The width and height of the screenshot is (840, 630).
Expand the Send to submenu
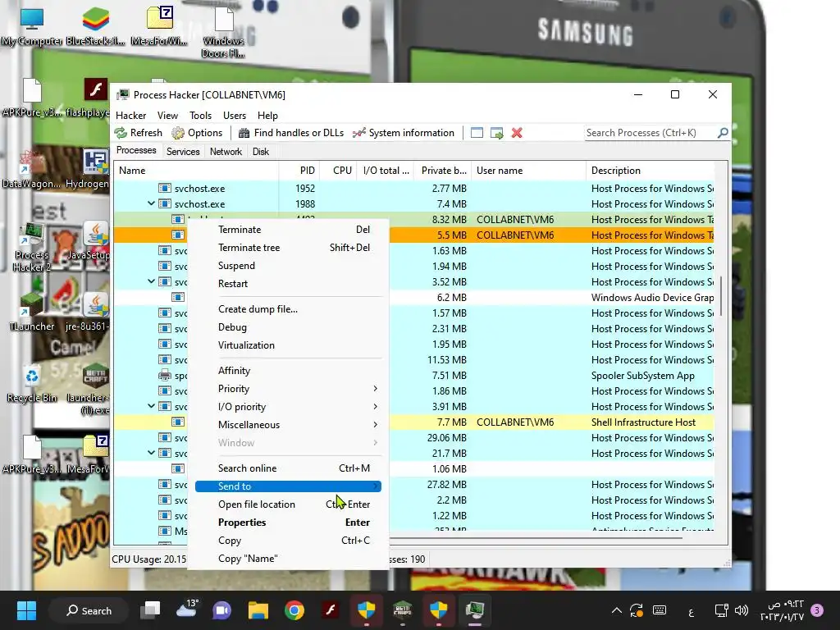point(289,486)
